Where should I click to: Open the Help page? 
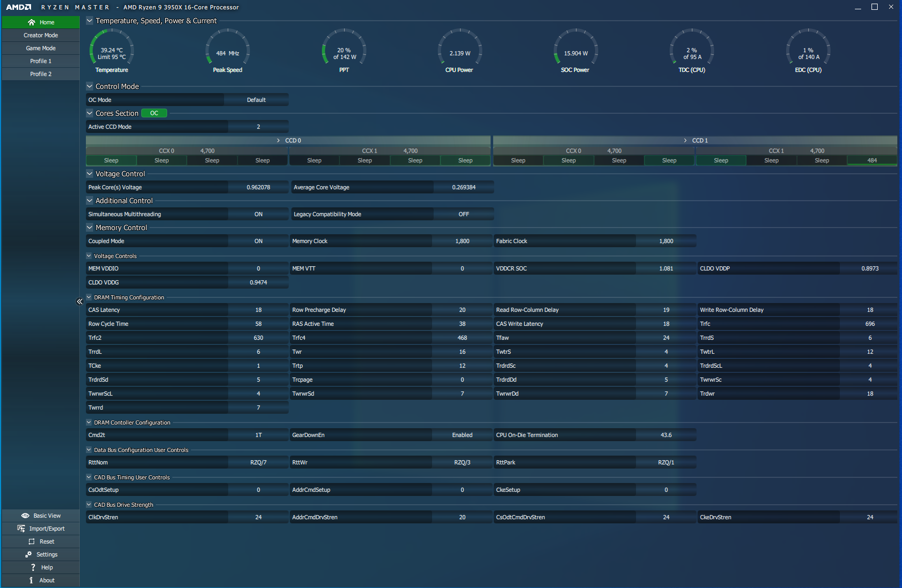click(41, 567)
